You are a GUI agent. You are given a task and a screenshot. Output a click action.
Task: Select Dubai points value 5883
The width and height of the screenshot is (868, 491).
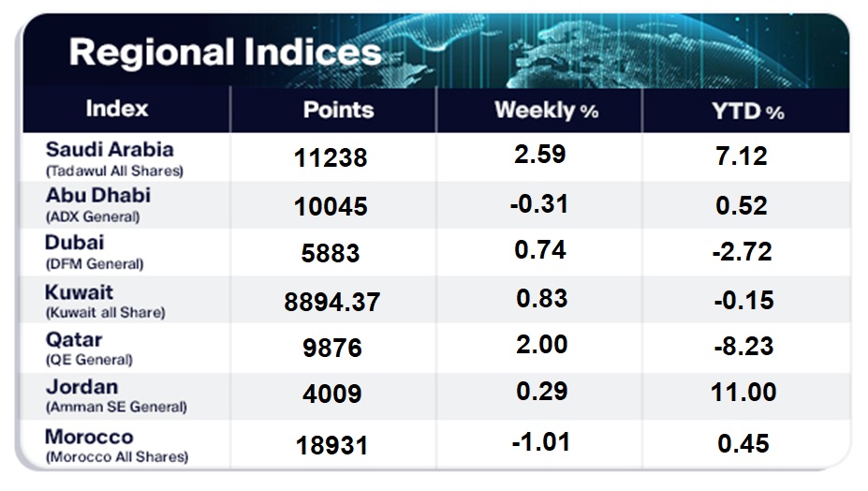coord(331,253)
